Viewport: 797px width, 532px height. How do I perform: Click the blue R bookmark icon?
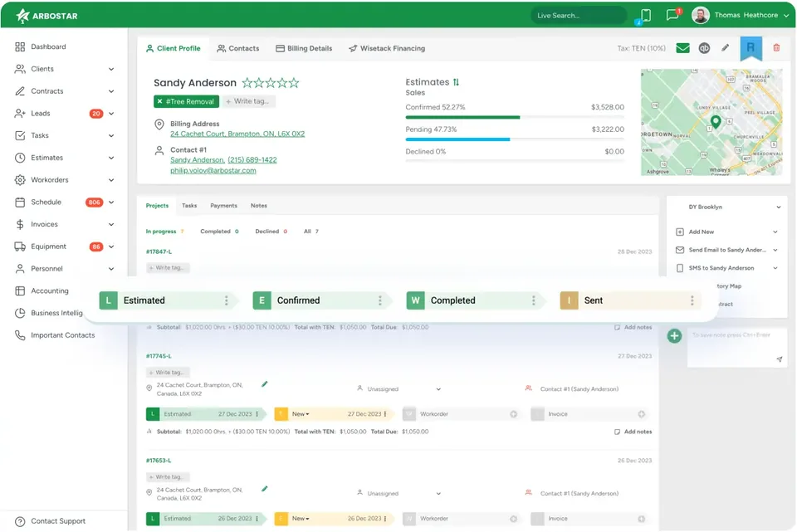coord(751,48)
